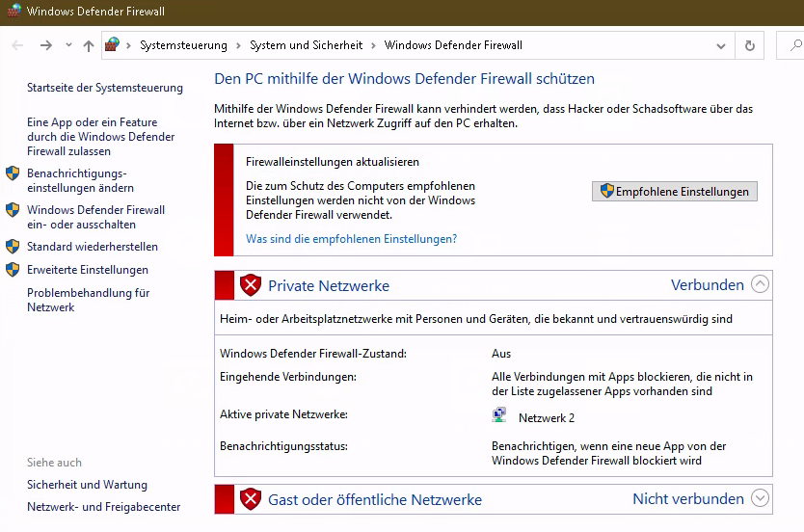Click shield icon beside Standard wiederherstellen

(x=13, y=247)
